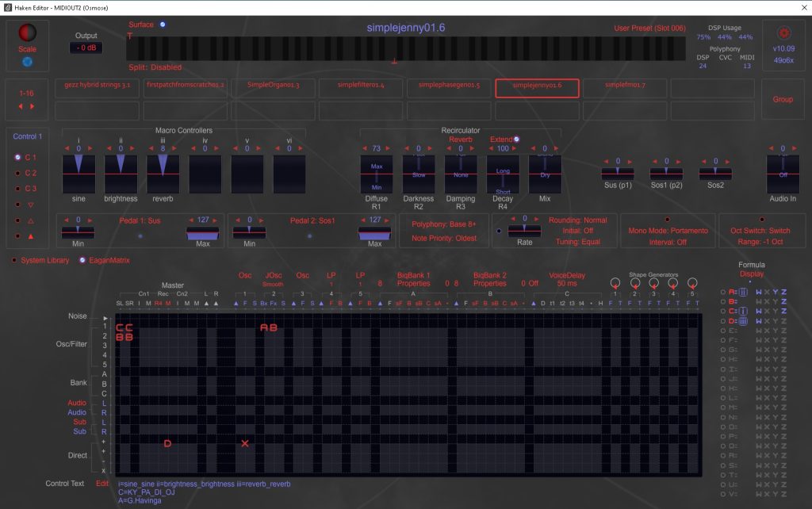Select EaganMatrix radio option
The width and height of the screenshot is (812, 509).
82,261
